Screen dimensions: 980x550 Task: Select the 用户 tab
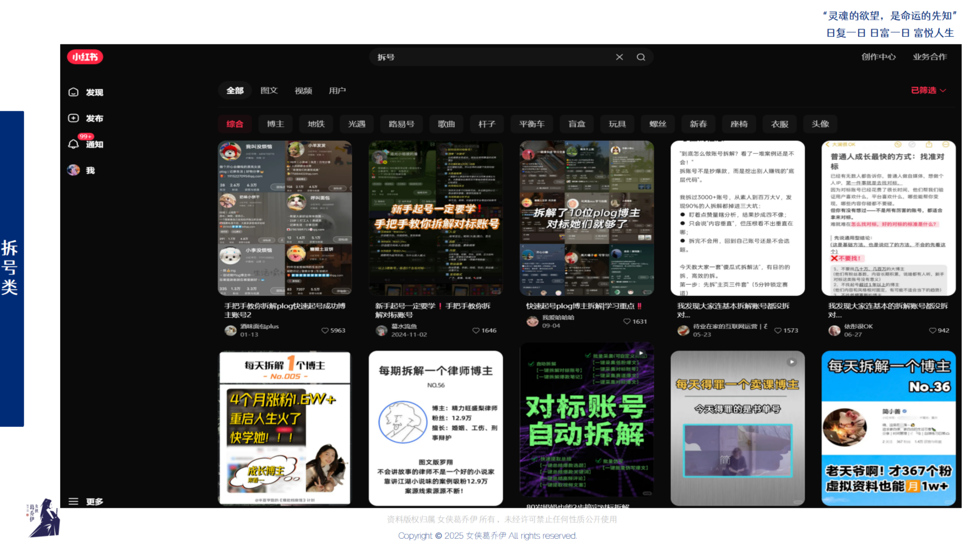click(x=337, y=90)
